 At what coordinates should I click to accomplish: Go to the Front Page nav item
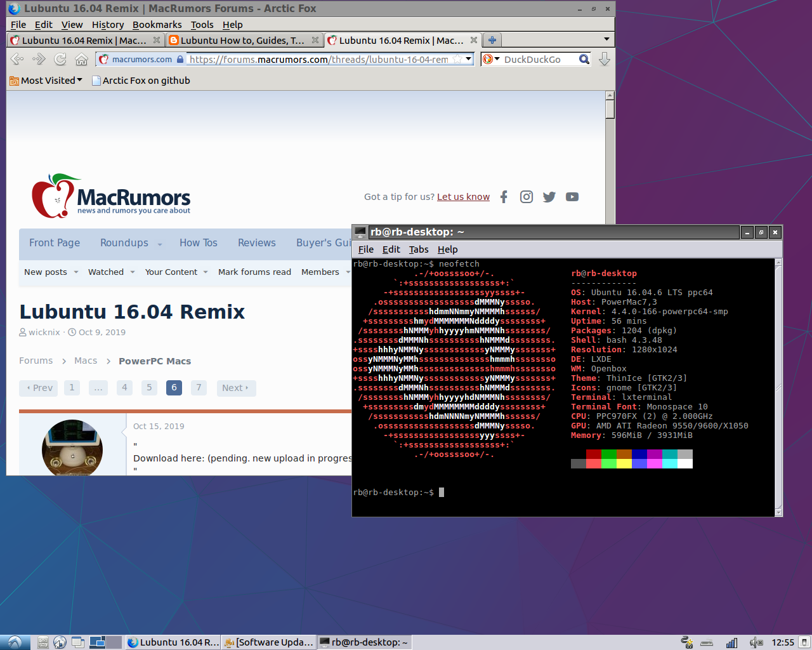pos(55,242)
